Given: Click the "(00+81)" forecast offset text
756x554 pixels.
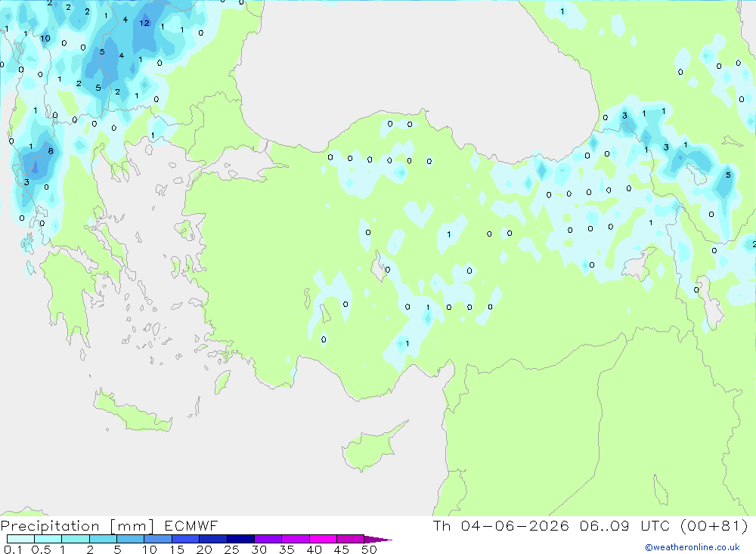Looking at the screenshot, I should point(714,526).
